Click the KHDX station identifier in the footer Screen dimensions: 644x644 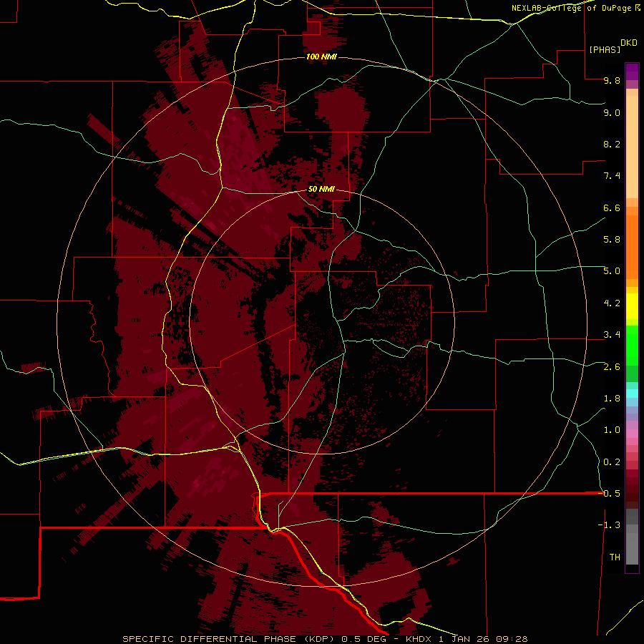(418, 639)
